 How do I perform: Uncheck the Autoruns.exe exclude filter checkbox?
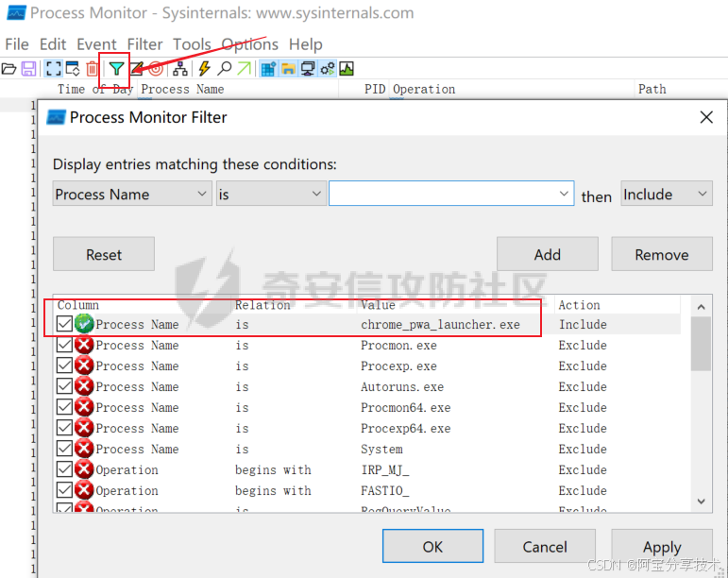click(x=64, y=386)
